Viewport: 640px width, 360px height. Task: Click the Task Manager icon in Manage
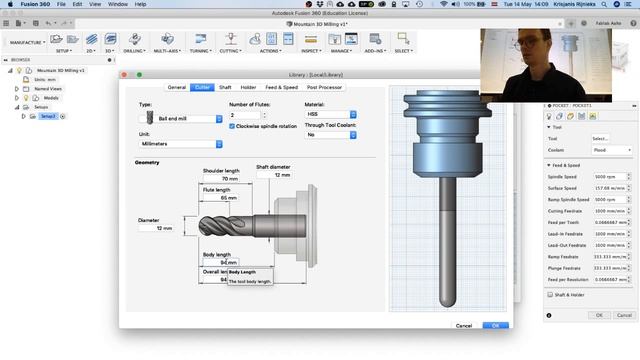351,39
